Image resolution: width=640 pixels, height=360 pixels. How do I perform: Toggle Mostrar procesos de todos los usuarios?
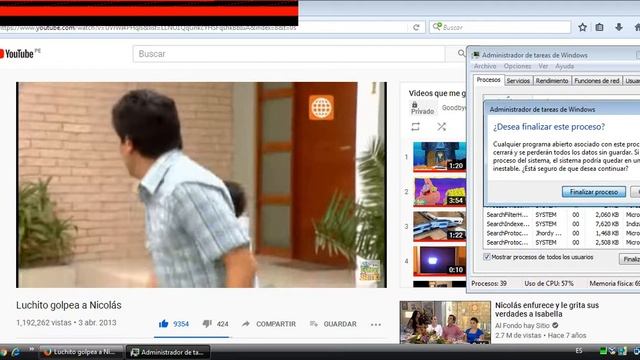[x=487, y=257]
